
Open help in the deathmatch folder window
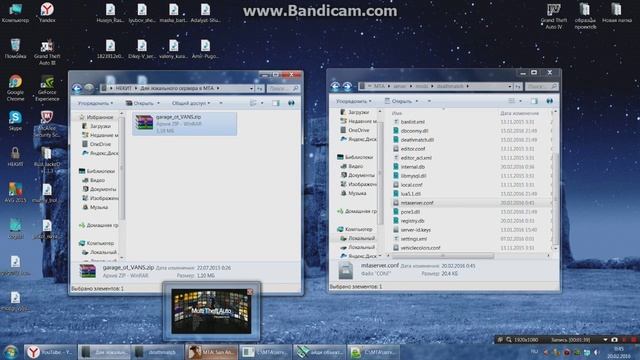(549, 101)
